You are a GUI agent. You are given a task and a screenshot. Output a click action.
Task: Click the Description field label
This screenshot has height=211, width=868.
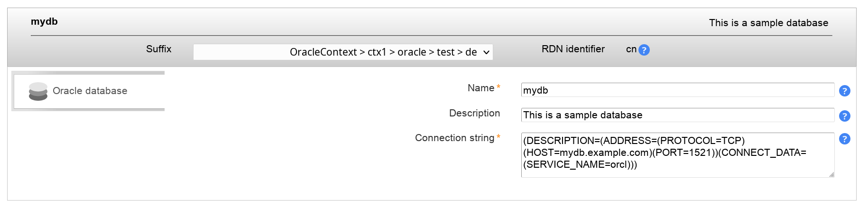[474, 113]
